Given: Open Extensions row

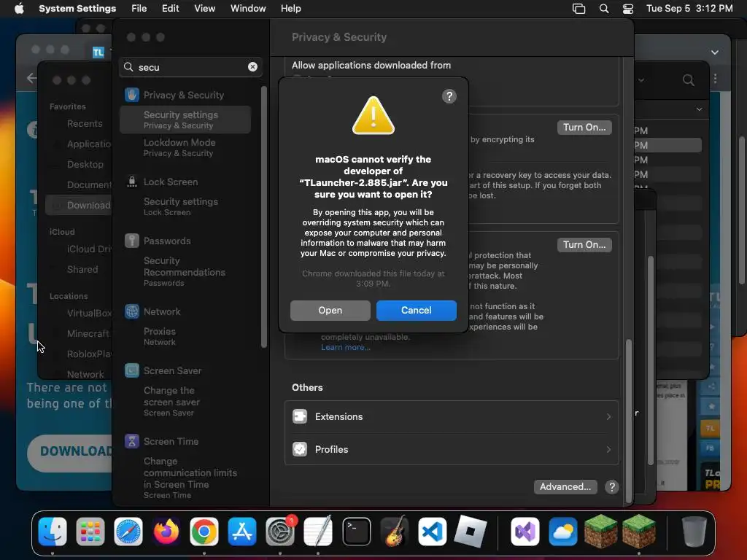Looking at the screenshot, I should [451, 416].
